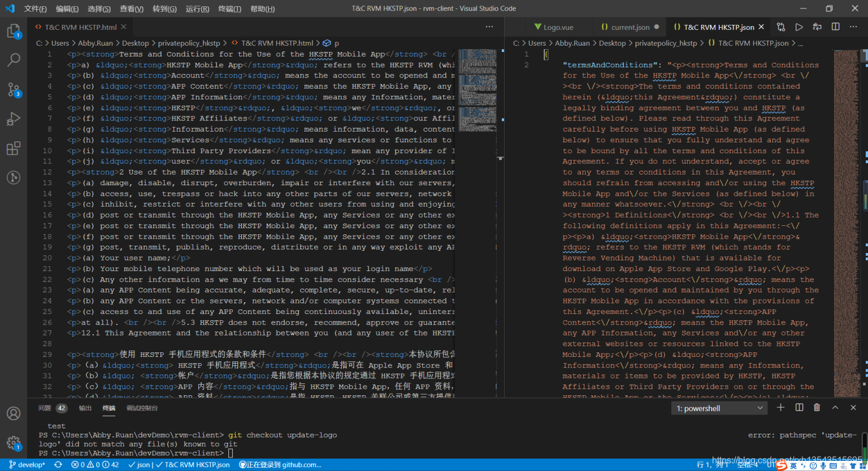Open 'privatepolicy_hkstp' breadcrumb in left editor
The height and width of the screenshot is (471, 868).
(189, 43)
